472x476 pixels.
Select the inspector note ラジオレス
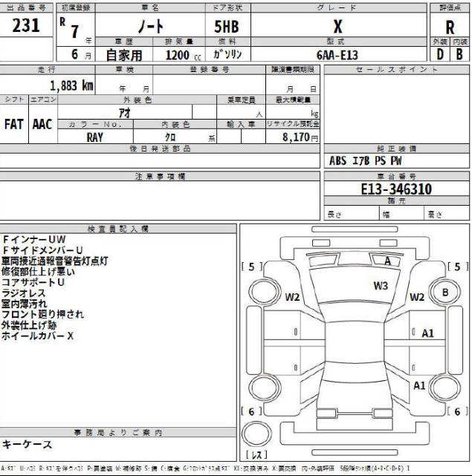[24, 293]
